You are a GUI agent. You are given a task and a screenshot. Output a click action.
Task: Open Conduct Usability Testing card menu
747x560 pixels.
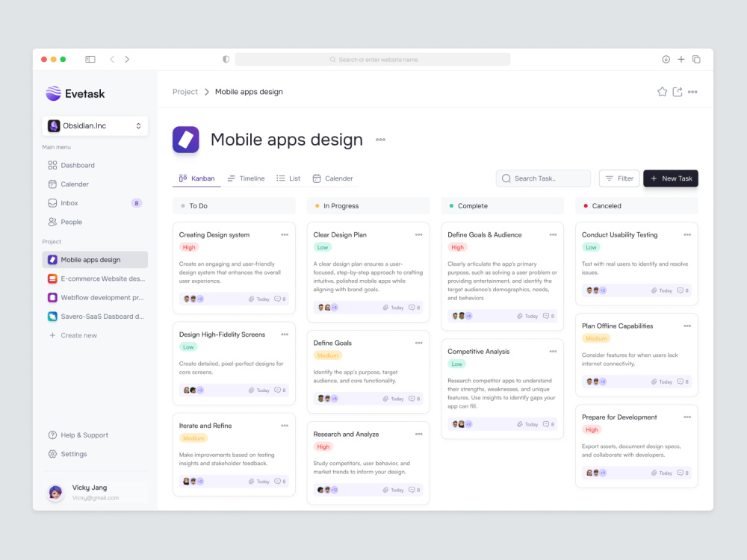(687, 234)
